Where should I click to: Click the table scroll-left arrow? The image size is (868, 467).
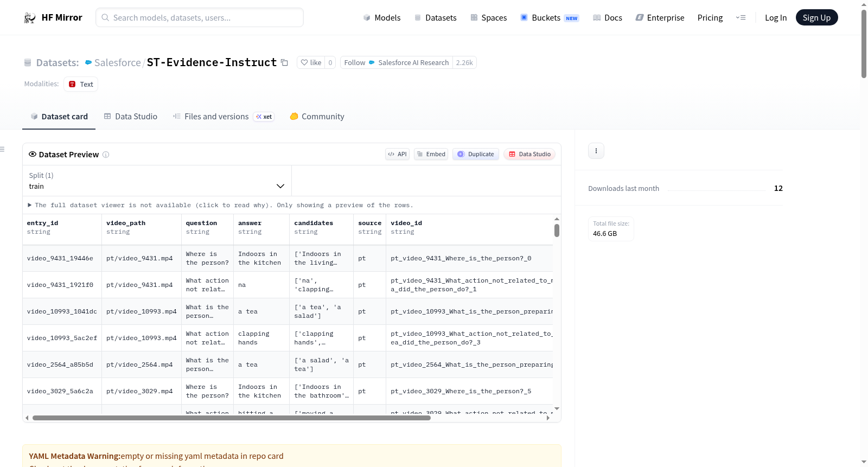click(27, 418)
